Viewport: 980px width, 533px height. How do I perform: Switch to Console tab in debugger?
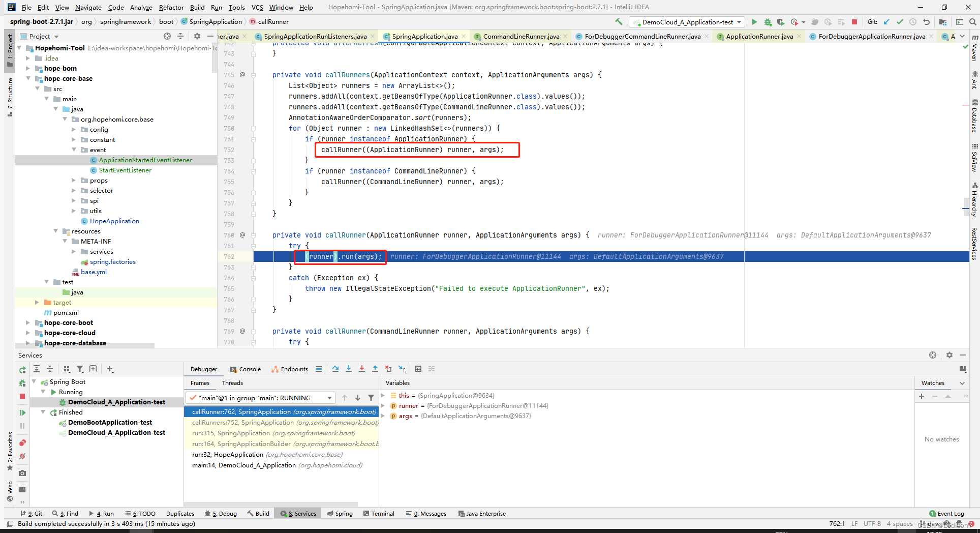(x=246, y=369)
